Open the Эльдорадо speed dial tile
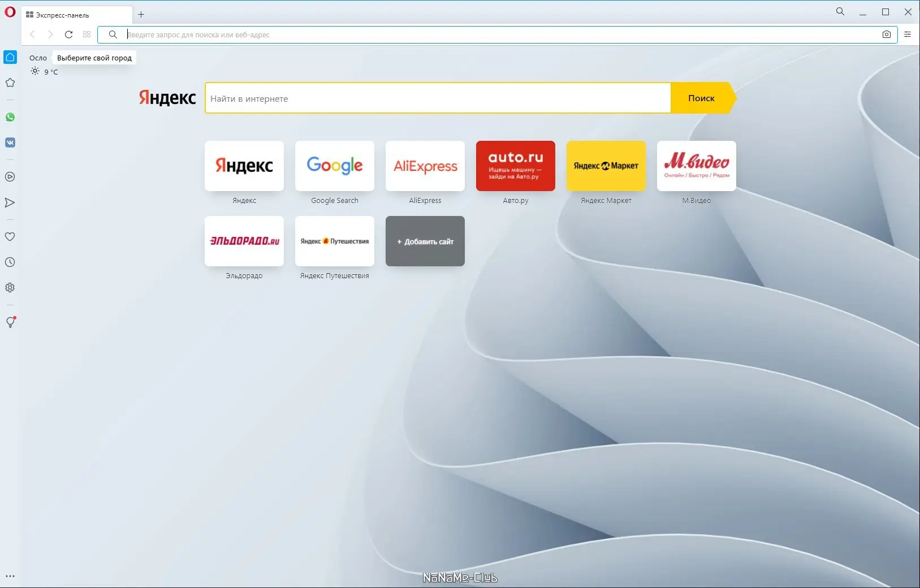The width and height of the screenshot is (920, 588). 244,241
